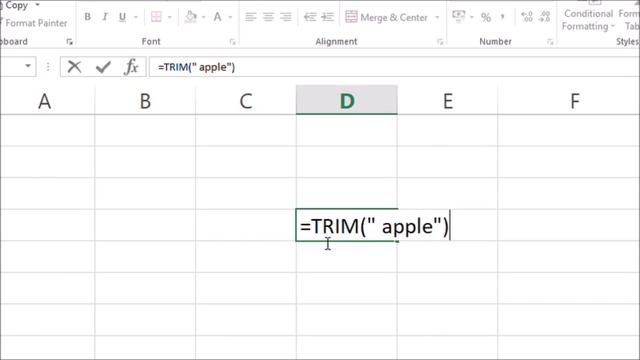This screenshot has height=360, width=640.
Task: Open underline style dropdown arrow
Action: pyautogui.click(x=136, y=17)
